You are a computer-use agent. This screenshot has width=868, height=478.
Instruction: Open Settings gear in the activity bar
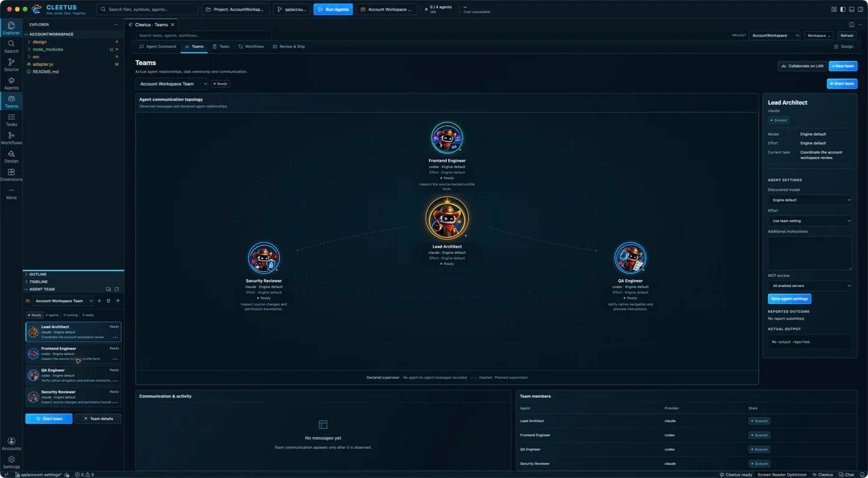tap(11, 462)
